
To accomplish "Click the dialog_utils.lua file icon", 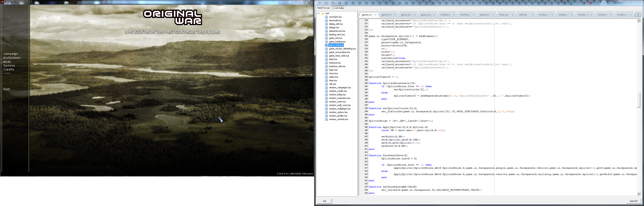I will 326,24.
